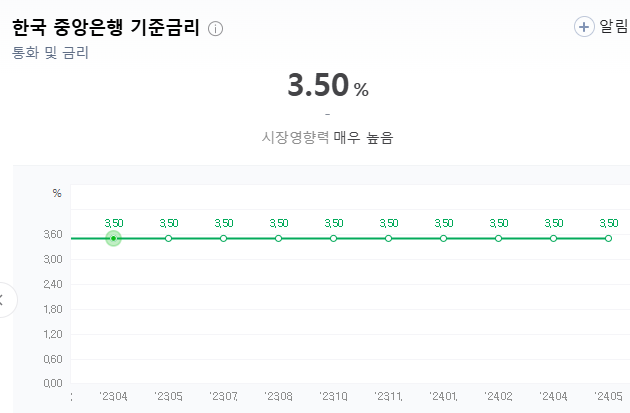Select the last data point for '24.05
The height and width of the screenshot is (413, 630).
tap(608, 238)
